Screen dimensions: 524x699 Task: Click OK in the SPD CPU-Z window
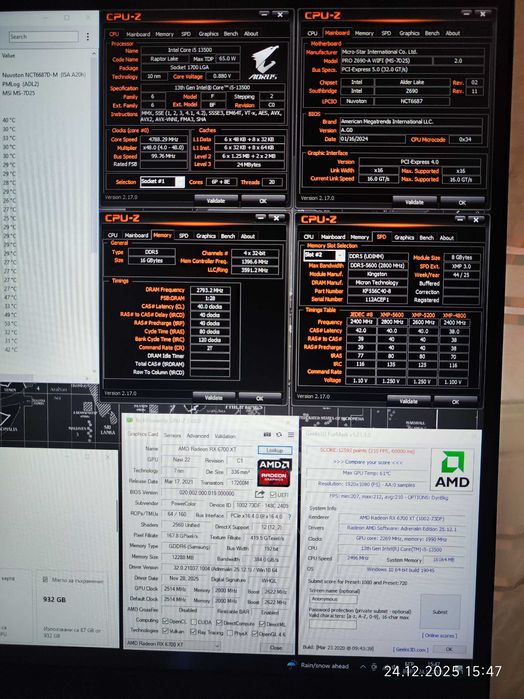[455, 401]
